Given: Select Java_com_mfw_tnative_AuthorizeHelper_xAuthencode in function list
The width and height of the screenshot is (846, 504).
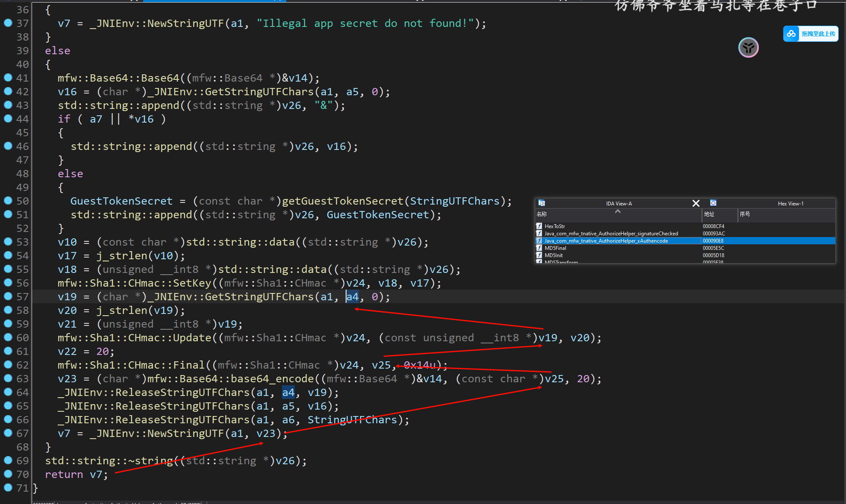Looking at the screenshot, I should 606,241.
